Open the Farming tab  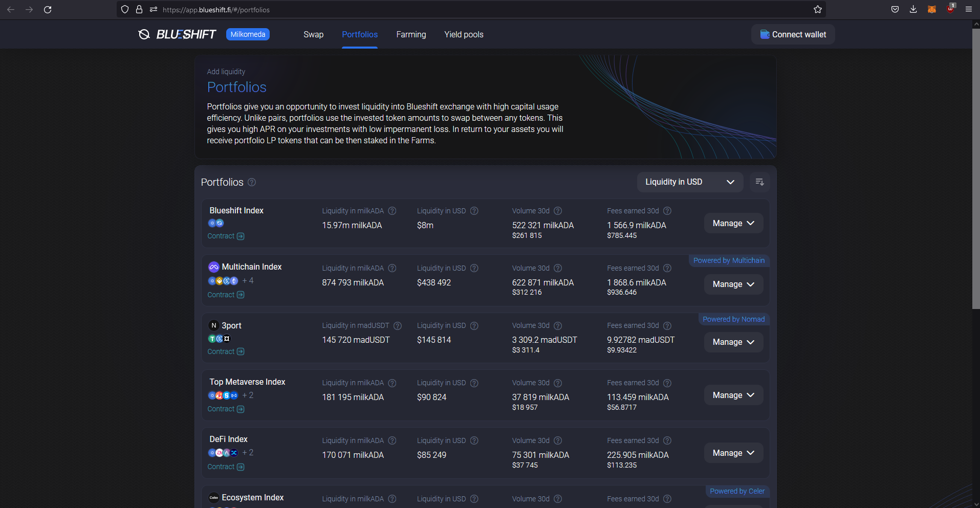point(411,34)
